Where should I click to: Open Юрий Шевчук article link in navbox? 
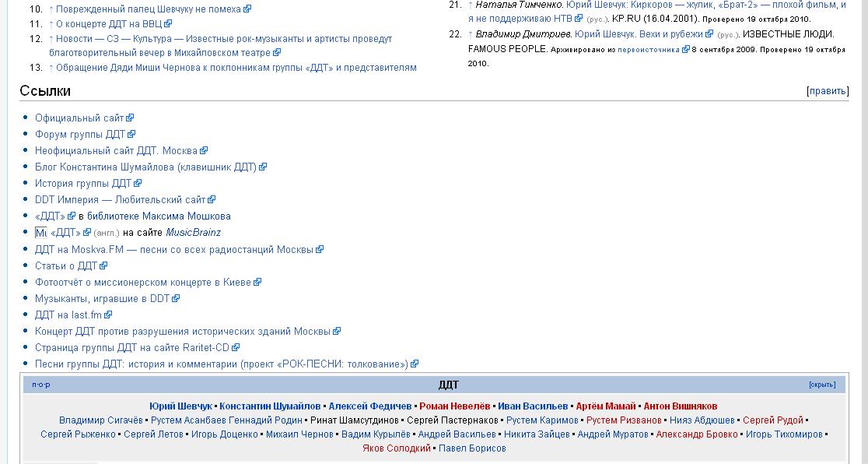click(x=180, y=406)
